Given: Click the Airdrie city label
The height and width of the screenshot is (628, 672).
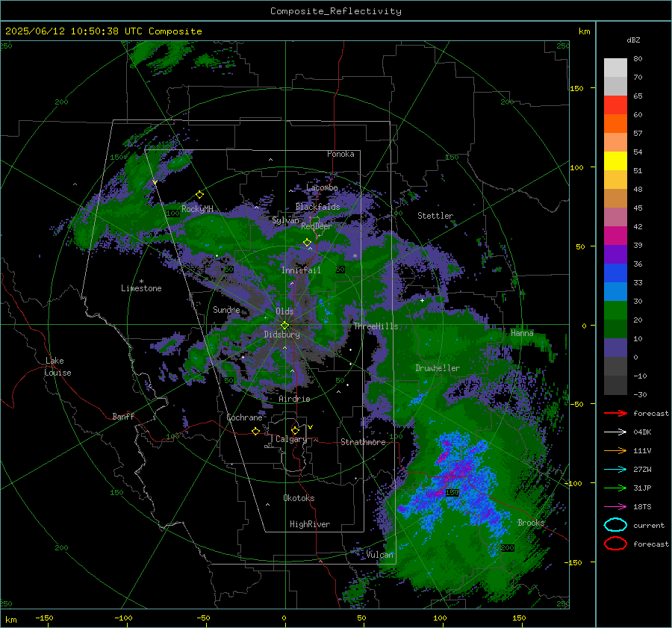Looking at the screenshot, I should [294, 399].
